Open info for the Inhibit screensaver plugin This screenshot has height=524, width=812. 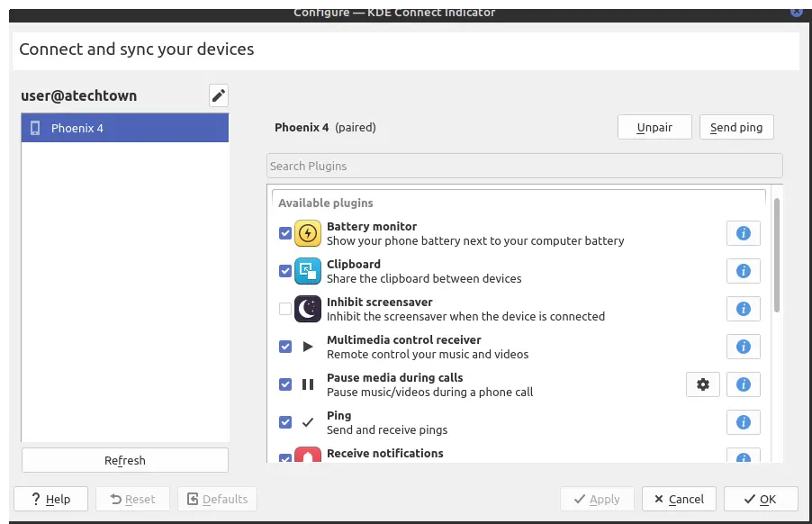[x=743, y=309]
